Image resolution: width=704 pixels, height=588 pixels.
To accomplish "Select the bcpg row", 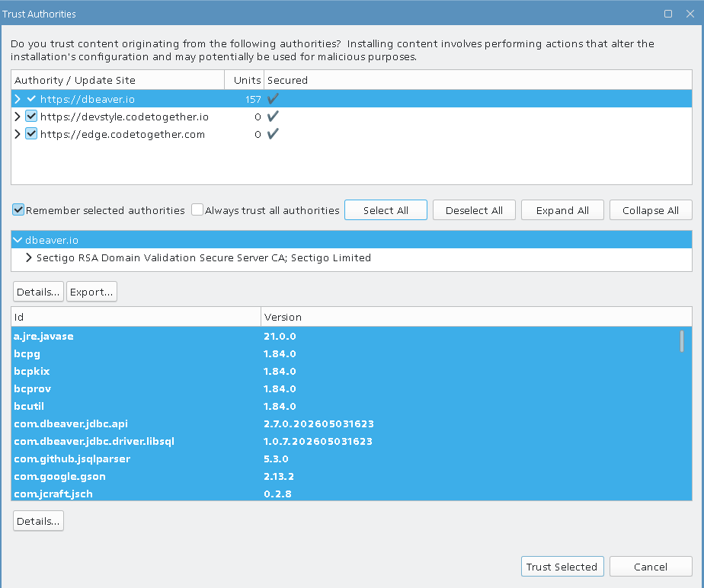I will [x=351, y=353].
